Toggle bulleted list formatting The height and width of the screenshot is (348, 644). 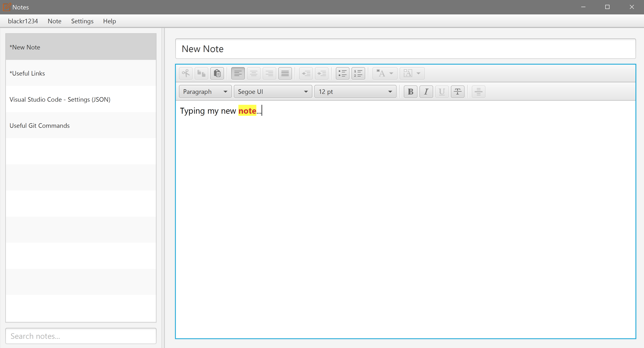pyautogui.click(x=343, y=73)
